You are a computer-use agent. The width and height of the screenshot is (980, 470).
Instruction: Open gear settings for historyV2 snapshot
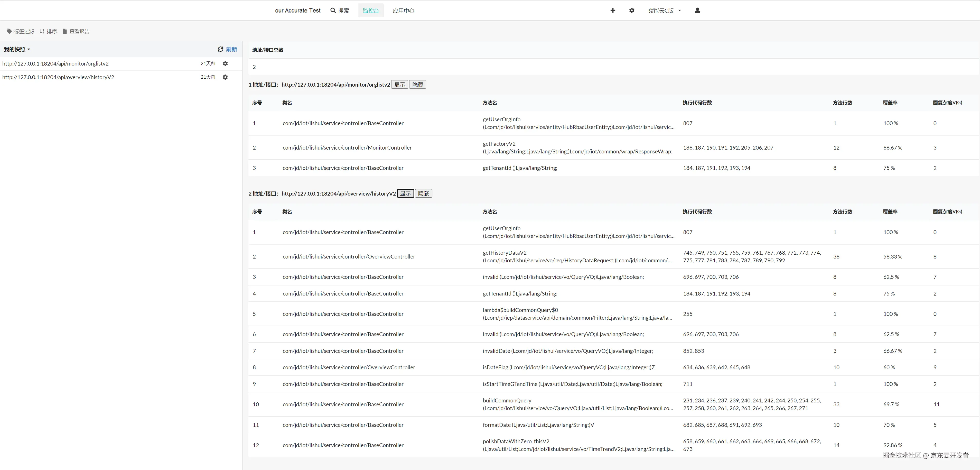coord(225,77)
